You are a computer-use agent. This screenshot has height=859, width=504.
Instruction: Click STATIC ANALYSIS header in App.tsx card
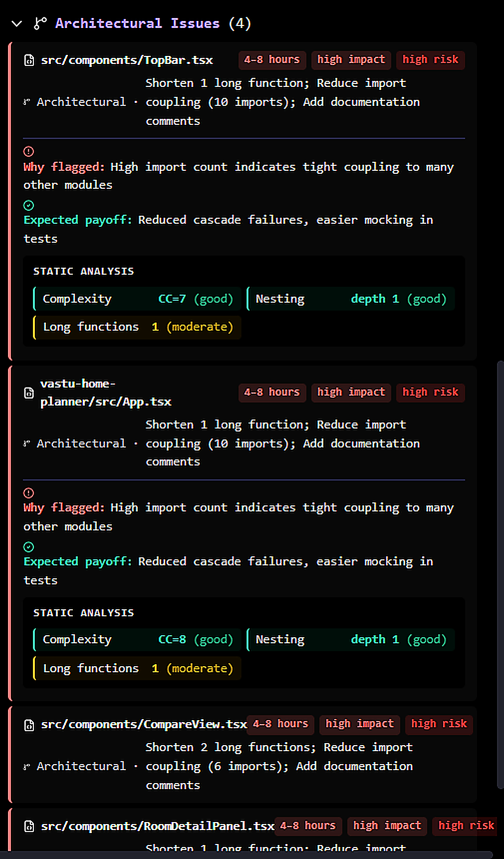click(x=84, y=613)
